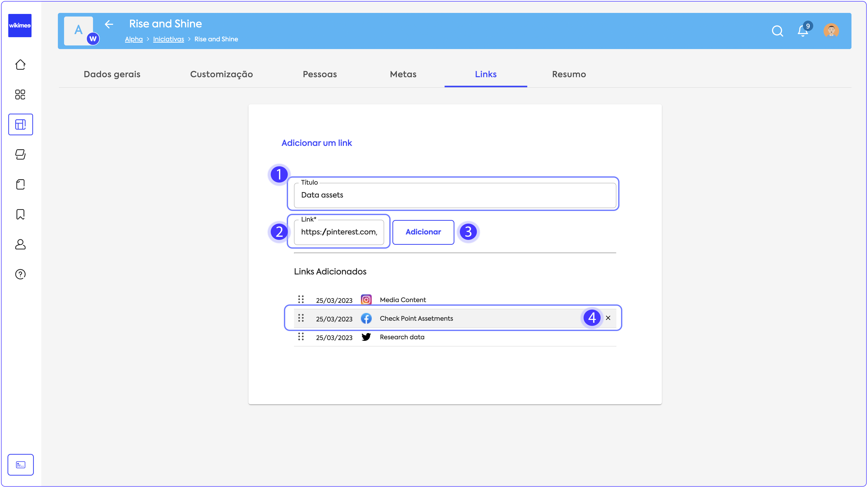Click the document page sidebar icon

(x=20, y=184)
